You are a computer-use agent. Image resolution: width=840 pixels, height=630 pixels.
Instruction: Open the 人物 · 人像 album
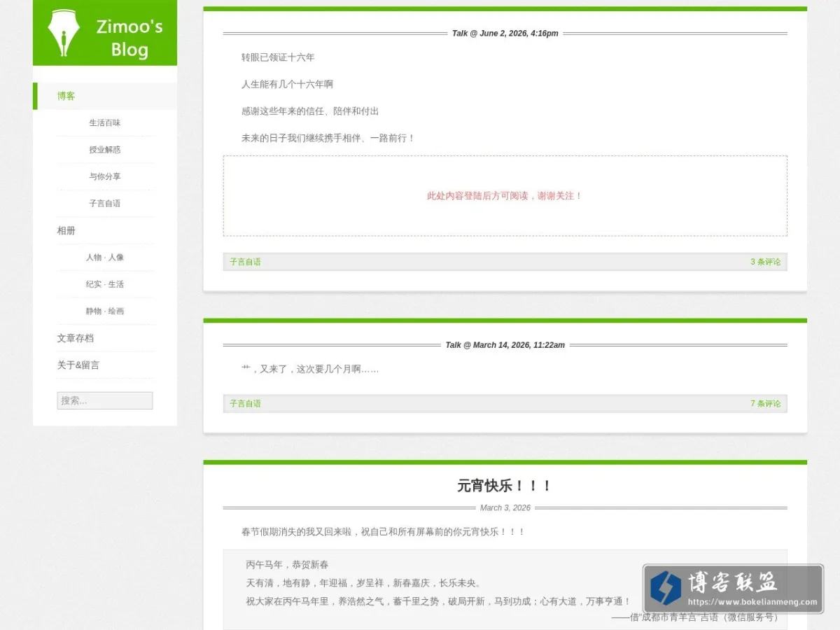click(x=105, y=258)
